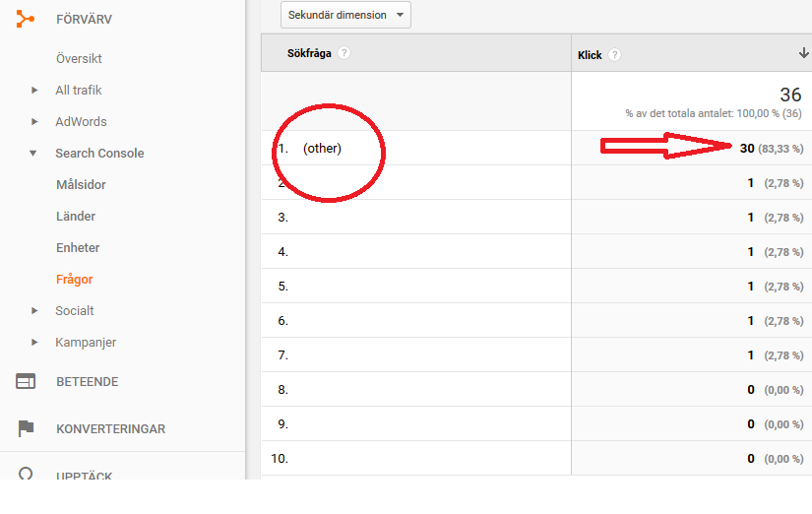Go to Länder report
Screen dimensions: 812x514
76,216
